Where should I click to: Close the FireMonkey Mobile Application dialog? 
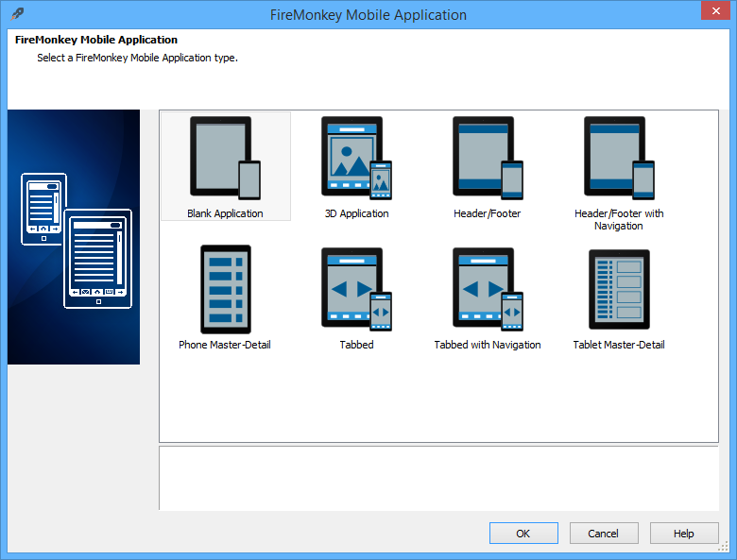pos(715,10)
